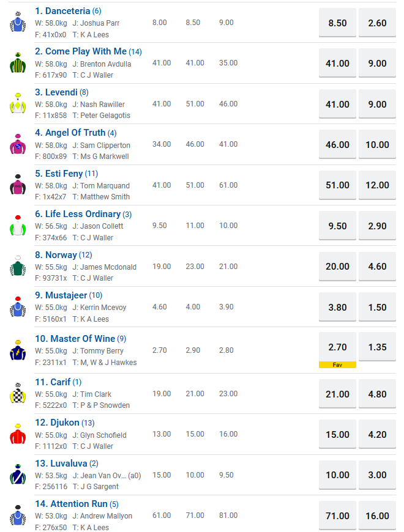
Task: Select Life Less Ordinary place odds 2.90
Action: (377, 226)
